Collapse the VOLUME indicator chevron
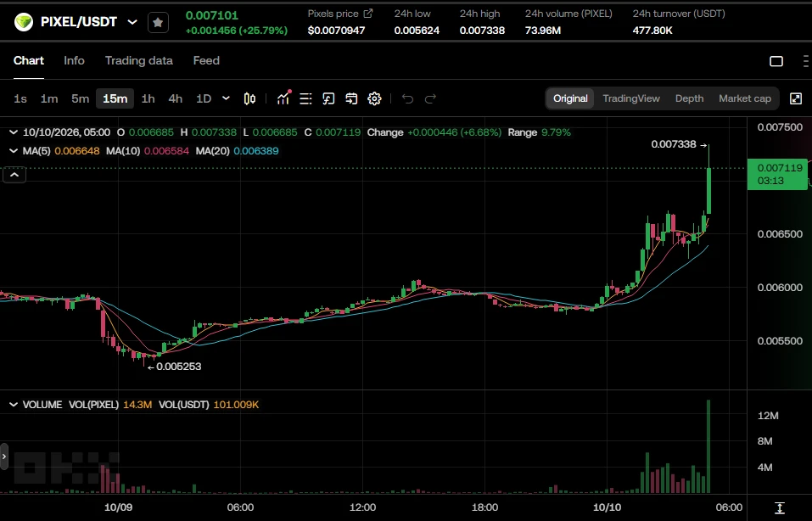Image resolution: width=812 pixels, height=521 pixels. pos(14,405)
